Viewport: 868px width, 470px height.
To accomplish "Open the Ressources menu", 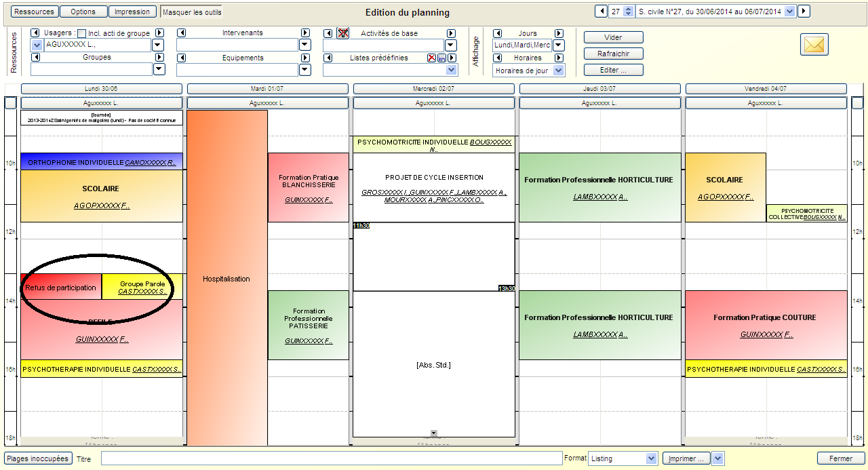I will (x=34, y=12).
